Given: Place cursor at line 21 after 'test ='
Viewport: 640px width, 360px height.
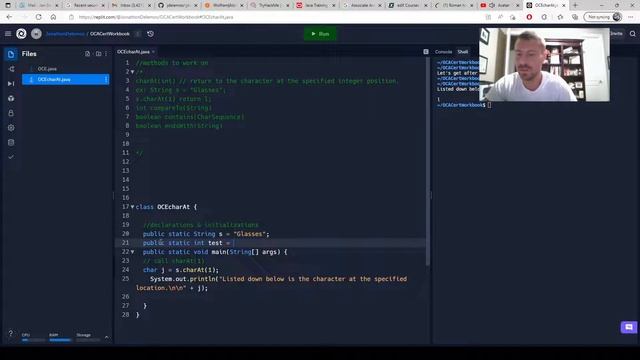Looking at the screenshot, I should (232, 243).
